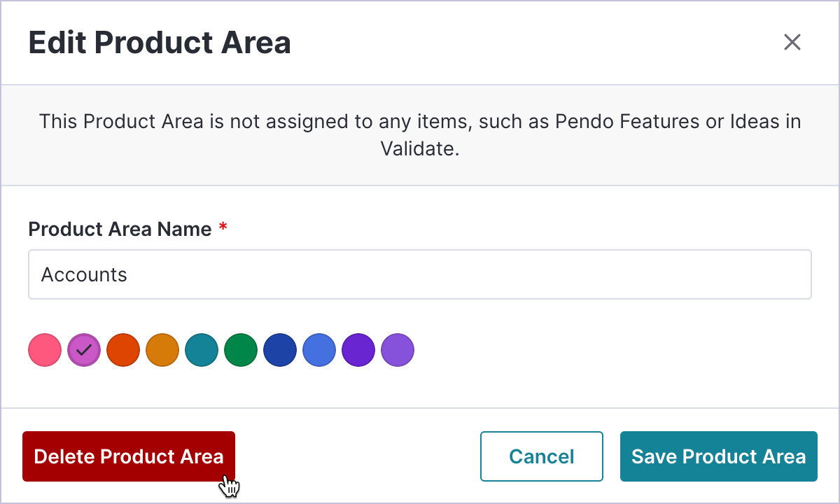Select the teal color swatch
The image size is (840, 504).
[202, 349]
